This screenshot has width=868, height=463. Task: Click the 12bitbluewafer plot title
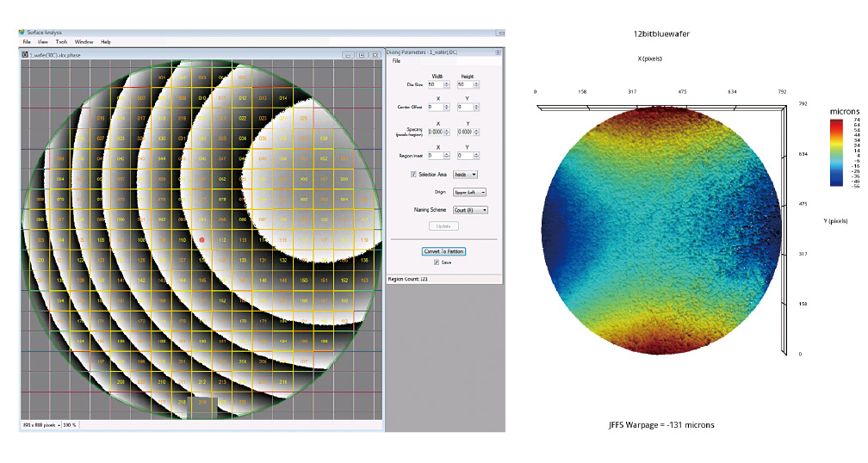pos(661,34)
